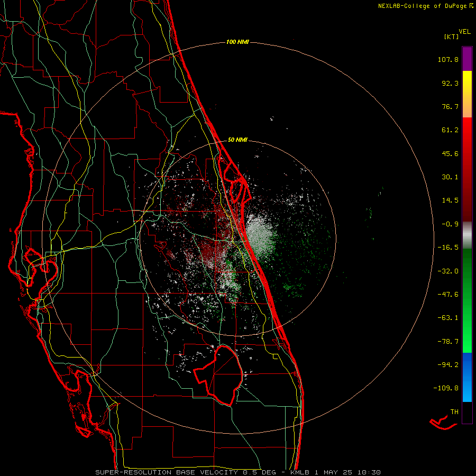Click the -94.2 velocity legend value
The height and width of the screenshot is (476, 476).
click(448, 365)
